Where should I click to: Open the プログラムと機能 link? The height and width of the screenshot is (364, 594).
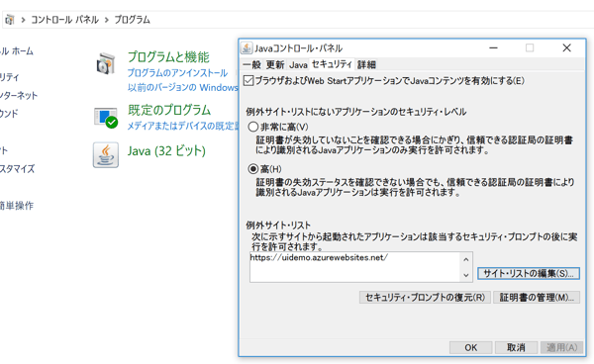pyautogui.click(x=168, y=57)
